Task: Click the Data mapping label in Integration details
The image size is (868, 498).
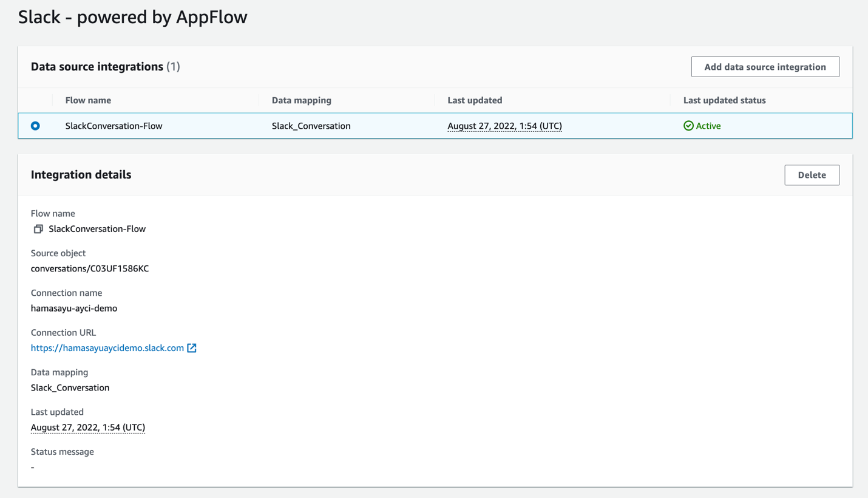Action: click(59, 372)
